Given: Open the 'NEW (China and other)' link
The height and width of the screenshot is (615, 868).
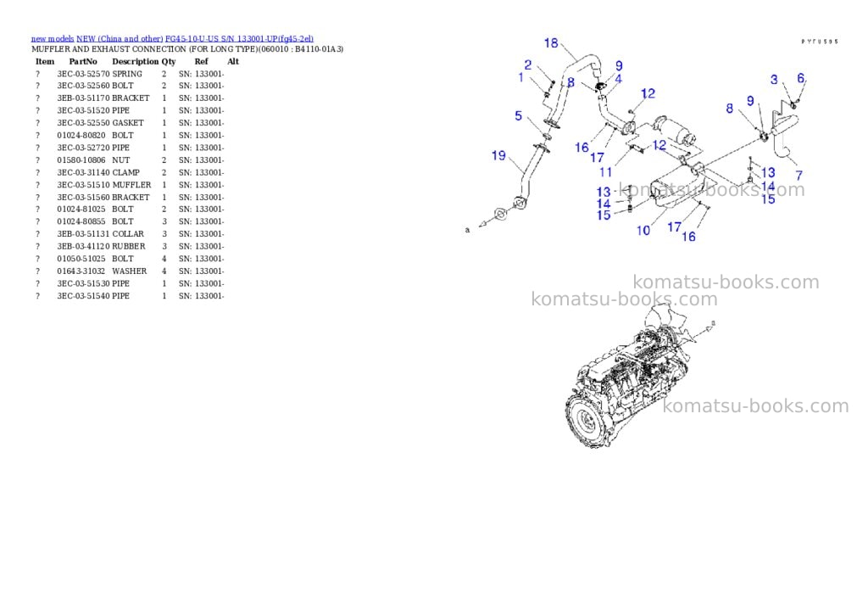Looking at the screenshot, I should click(x=120, y=39).
